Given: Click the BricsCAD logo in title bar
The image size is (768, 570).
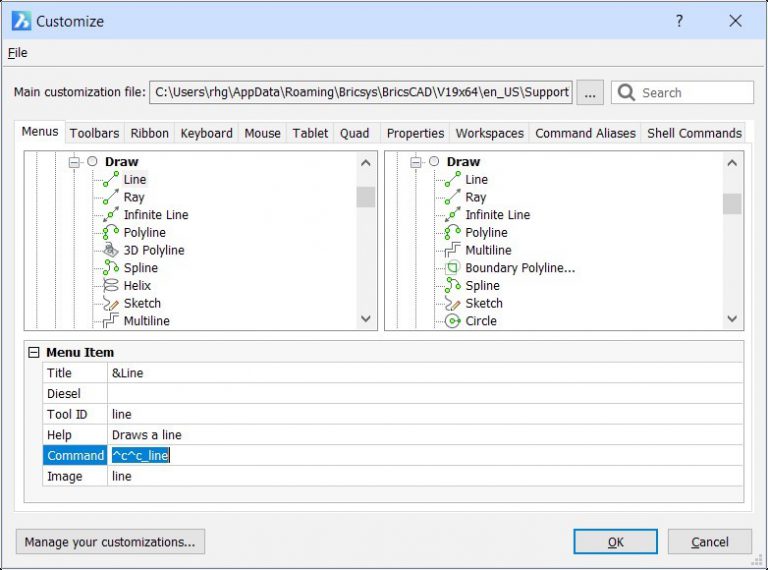Looking at the screenshot, I should click(21, 21).
